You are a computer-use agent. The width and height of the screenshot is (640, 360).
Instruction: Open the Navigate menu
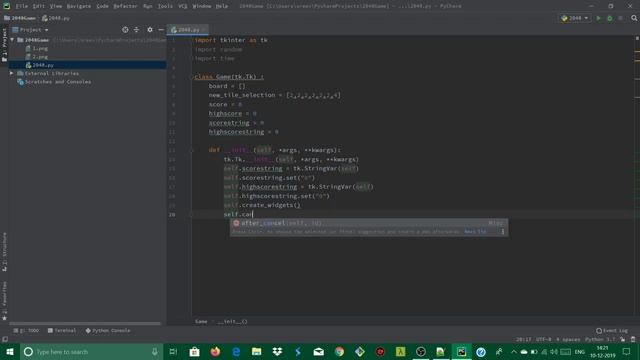(x=79, y=6)
